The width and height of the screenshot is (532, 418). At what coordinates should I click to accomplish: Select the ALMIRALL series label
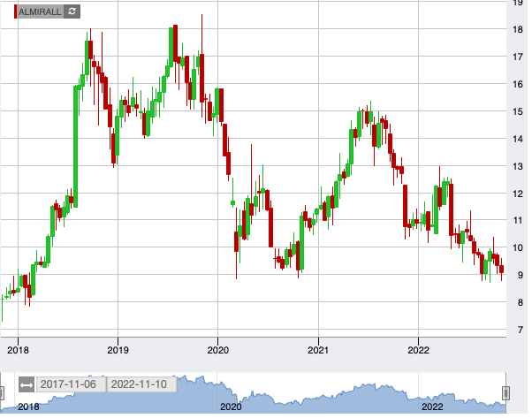point(40,11)
